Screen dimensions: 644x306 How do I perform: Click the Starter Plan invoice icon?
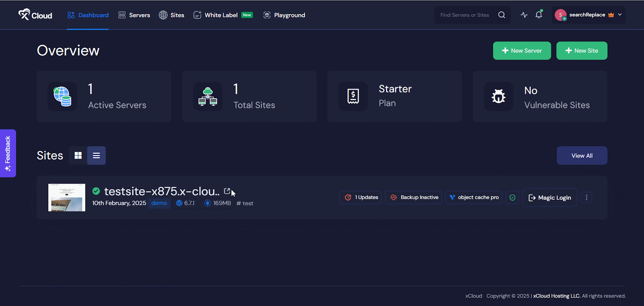coord(353,97)
